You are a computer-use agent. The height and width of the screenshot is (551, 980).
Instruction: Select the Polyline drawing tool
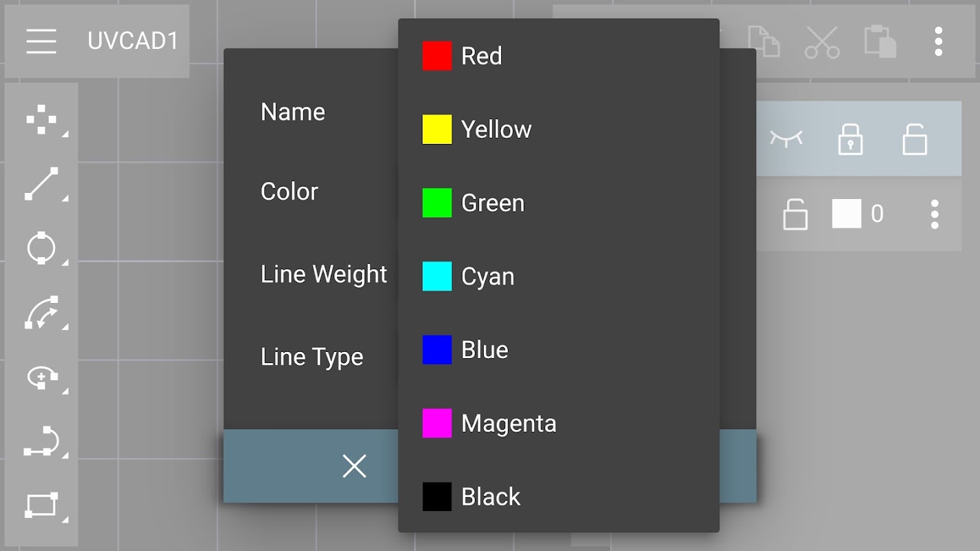tap(41, 441)
